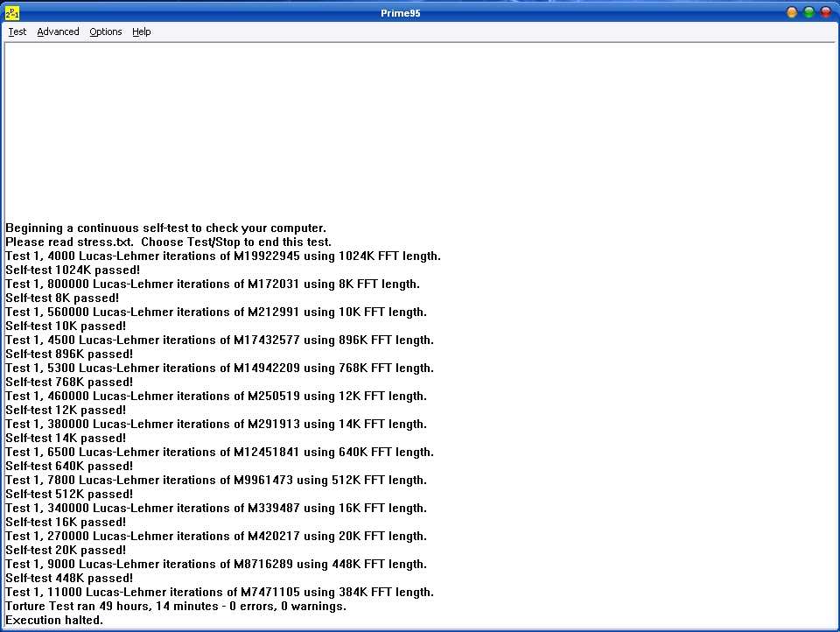
Task: Click 'Self-test 14K passed!' line
Action: pos(66,438)
